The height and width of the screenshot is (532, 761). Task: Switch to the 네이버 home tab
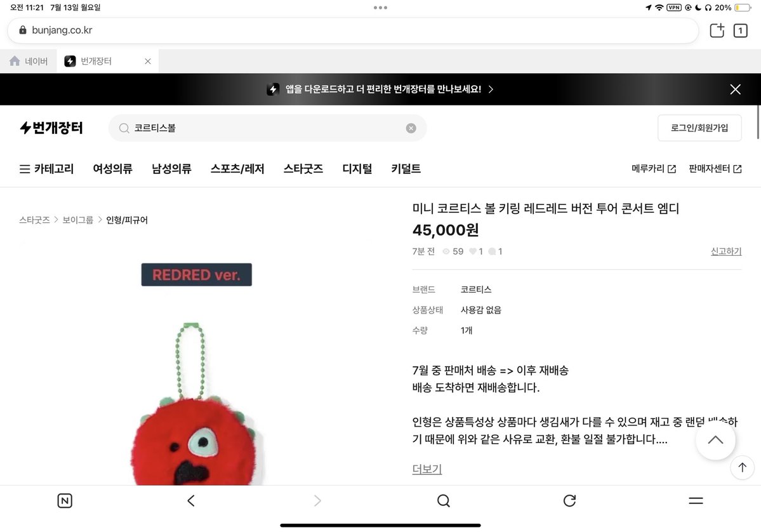coord(29,61)
